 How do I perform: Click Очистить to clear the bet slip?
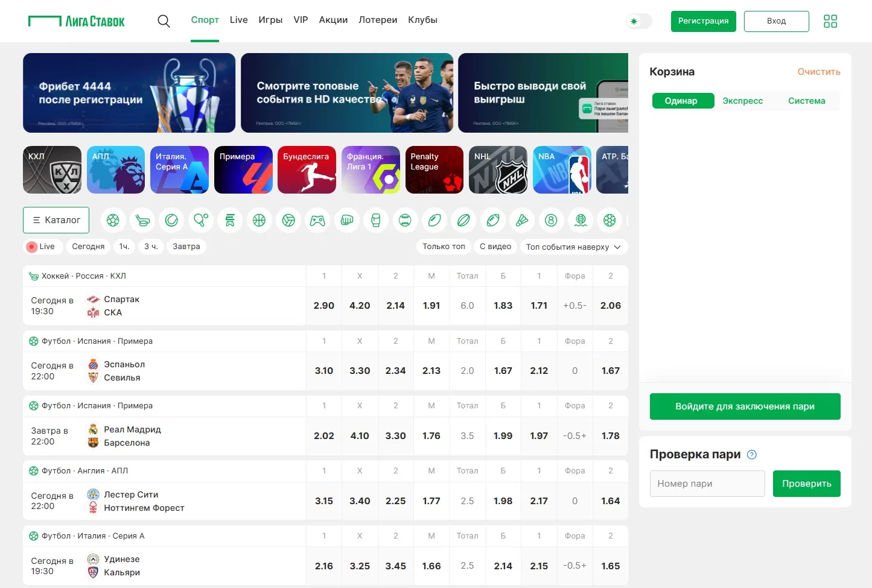click(818, 72)
